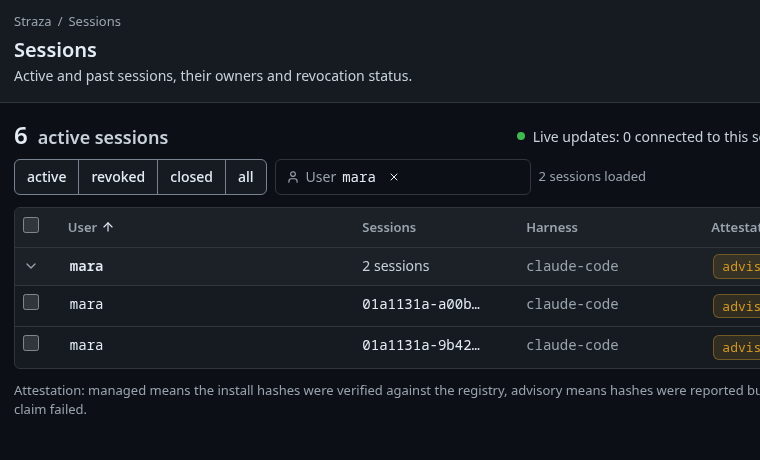This screenshot has height=460, width=760.
Task: Click the '2 sessions loaded' status text
Action: pyautogui.click(x=592, y=176)
